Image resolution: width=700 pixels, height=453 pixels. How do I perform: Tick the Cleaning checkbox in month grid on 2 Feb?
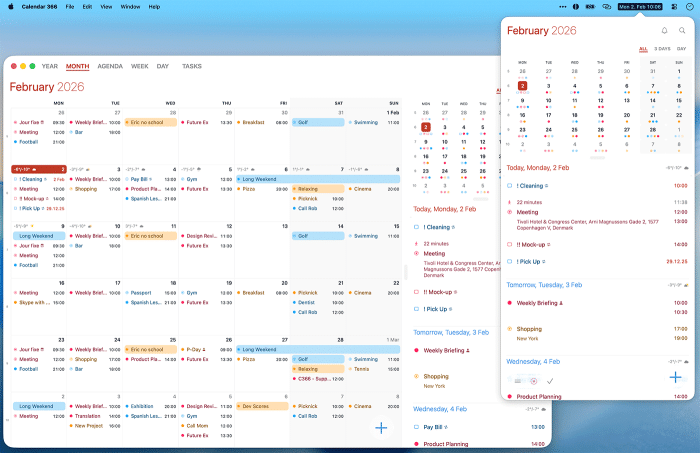16,179
